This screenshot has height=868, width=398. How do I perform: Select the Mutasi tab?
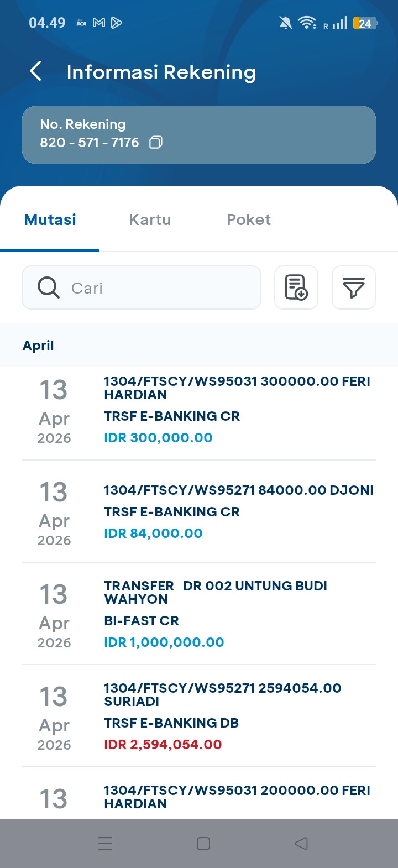pyautogui.click(x=50, y=219)
